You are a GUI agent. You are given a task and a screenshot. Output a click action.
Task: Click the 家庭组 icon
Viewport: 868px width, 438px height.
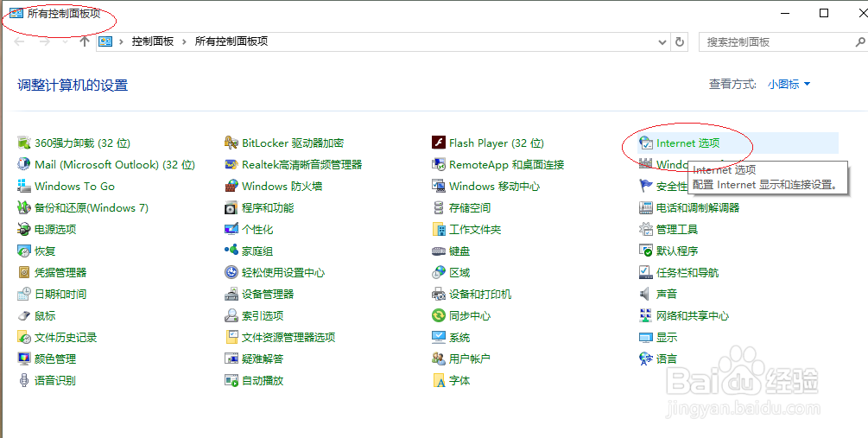[231, 251]
